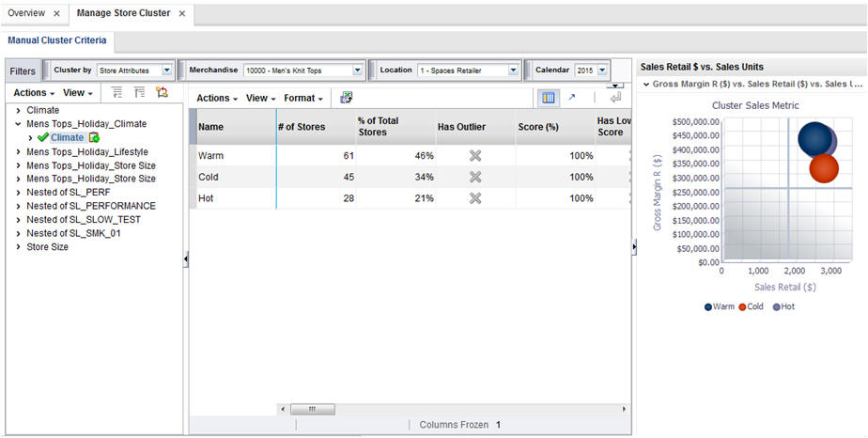Click the Filters button
868x438 pixels.
[23, 70]
